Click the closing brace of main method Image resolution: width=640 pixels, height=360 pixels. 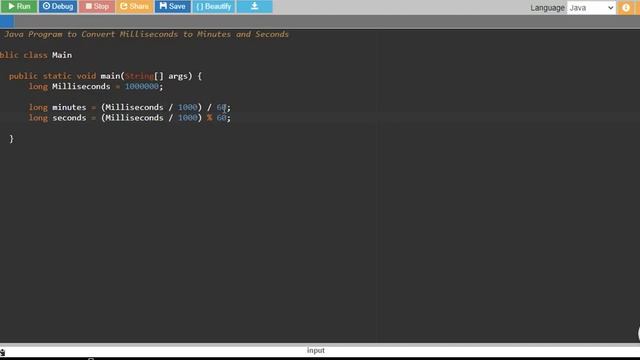coord(11,139)
